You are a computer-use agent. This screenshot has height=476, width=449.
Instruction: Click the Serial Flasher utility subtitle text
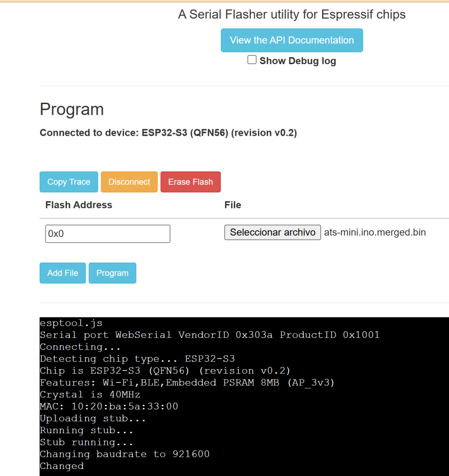tap(291, 14)
